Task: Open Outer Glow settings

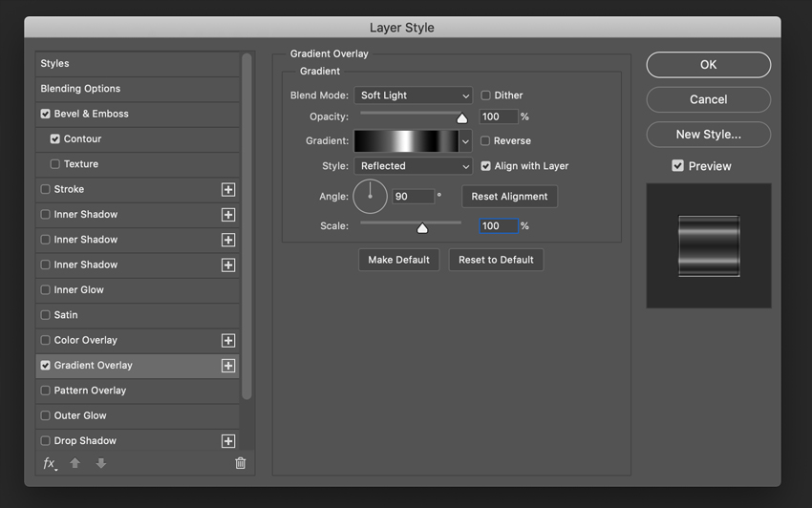Action: (80, 415)
